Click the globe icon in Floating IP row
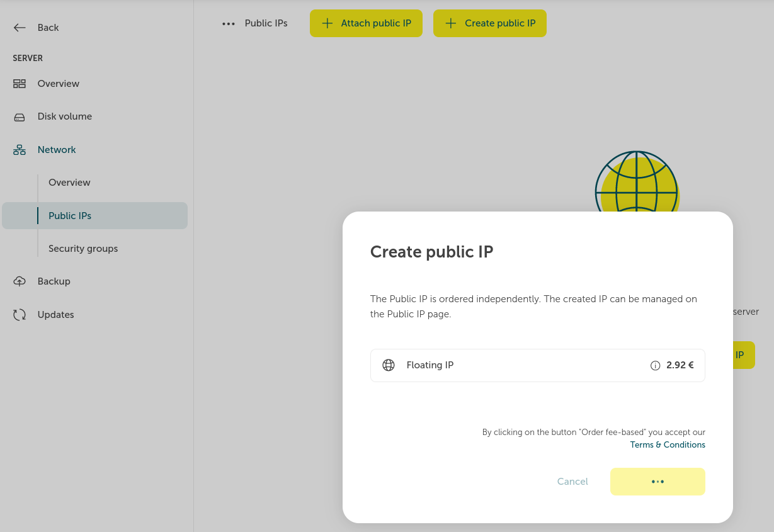The image size is (774, 532). 389,365
